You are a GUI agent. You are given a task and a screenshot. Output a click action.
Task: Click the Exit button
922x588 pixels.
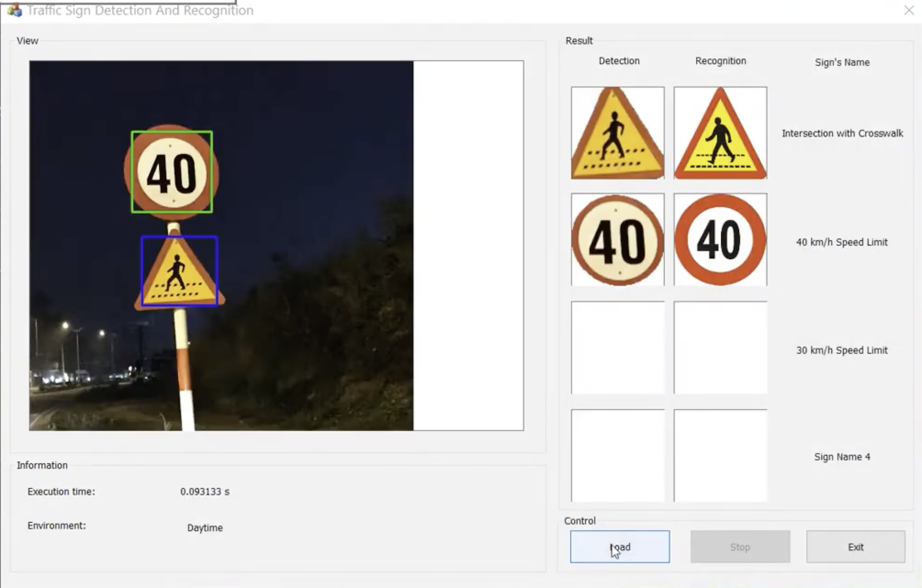pyautogui.click(x=855, y=546)
